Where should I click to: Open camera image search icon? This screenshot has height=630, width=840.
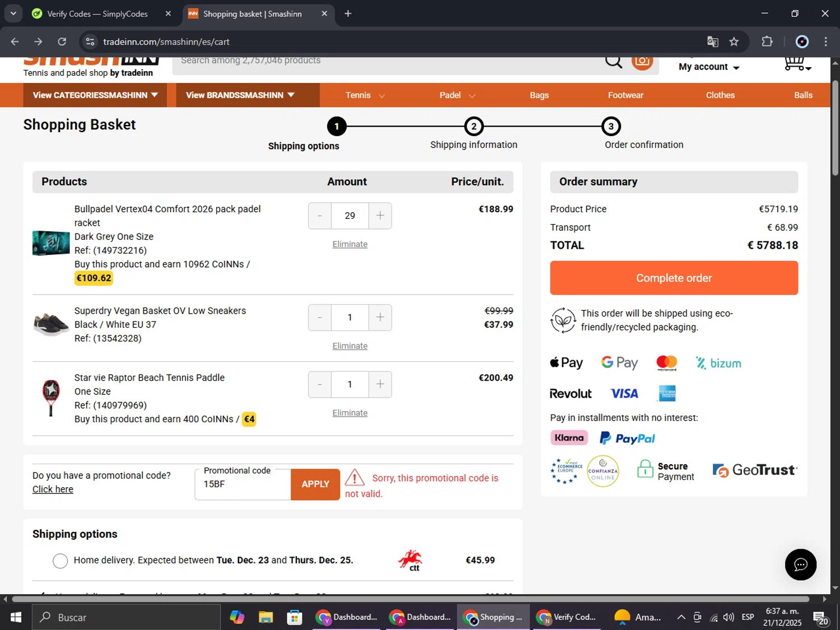click(x=642, y=62)
